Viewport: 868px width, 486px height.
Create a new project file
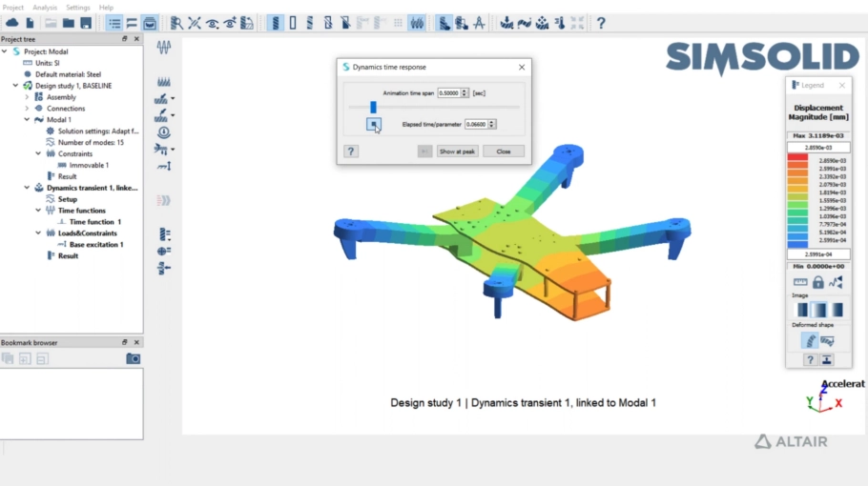coord(30,23)
